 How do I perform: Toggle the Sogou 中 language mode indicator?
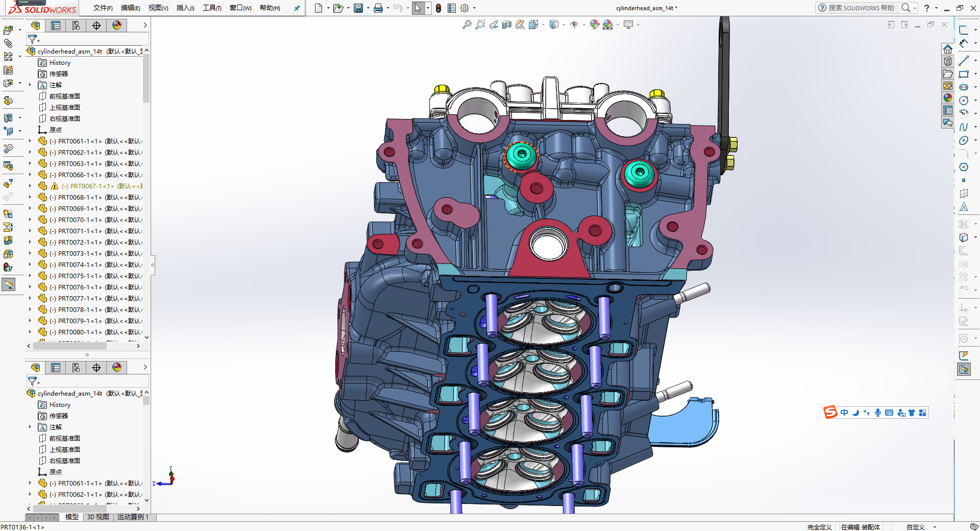click(844, 413)
